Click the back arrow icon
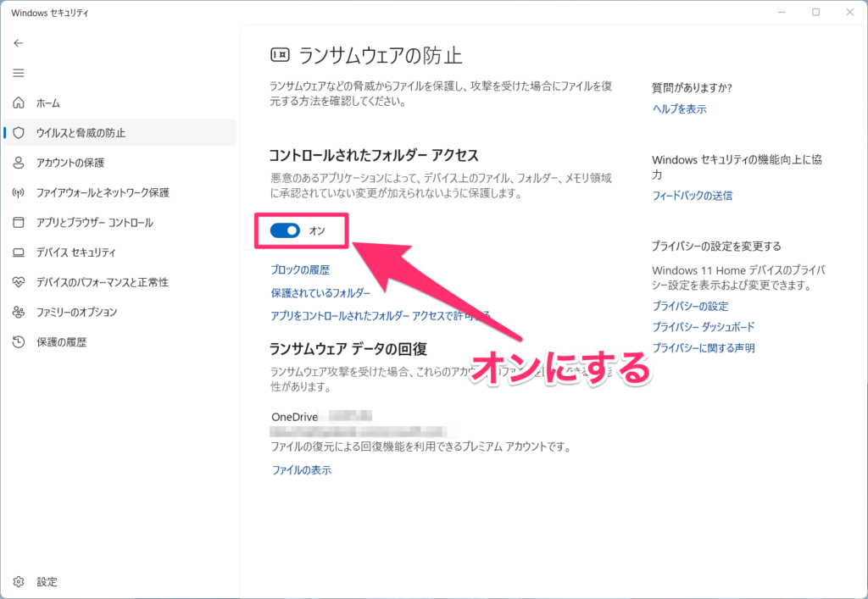This screenshot has width=868, height=599. pyautogui.click(x=19, y=42)
